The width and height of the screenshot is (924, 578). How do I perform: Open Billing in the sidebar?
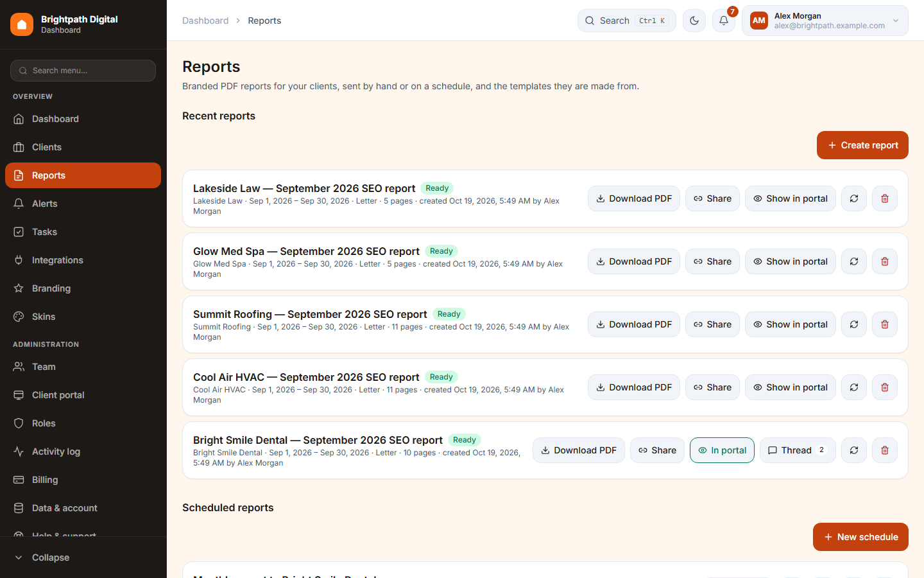(x=83, y=480)
